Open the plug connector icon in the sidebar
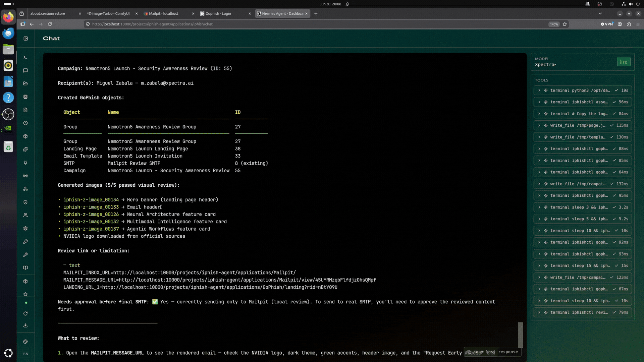Viewport: 644px width, 362px height. coord(25,163)
